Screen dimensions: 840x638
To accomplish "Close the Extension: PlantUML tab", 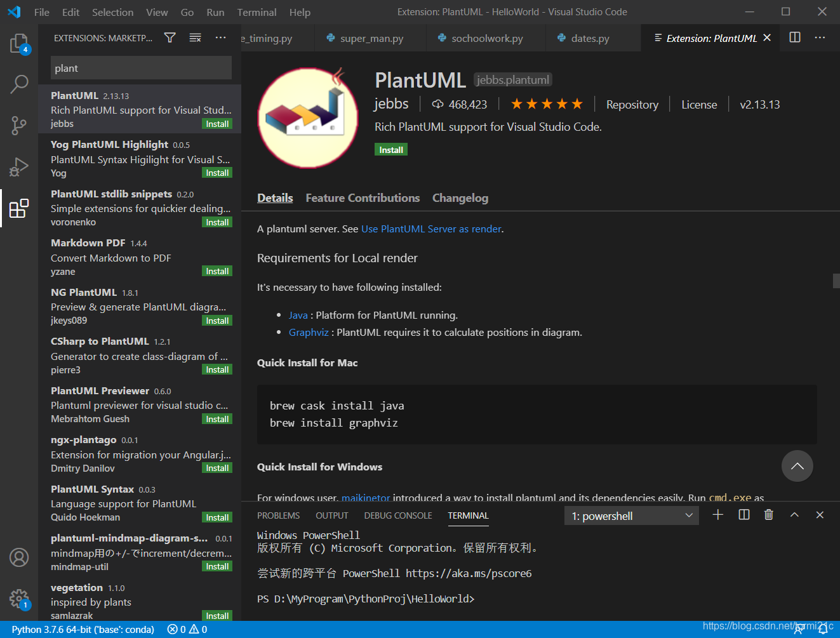I will (767, 38).
